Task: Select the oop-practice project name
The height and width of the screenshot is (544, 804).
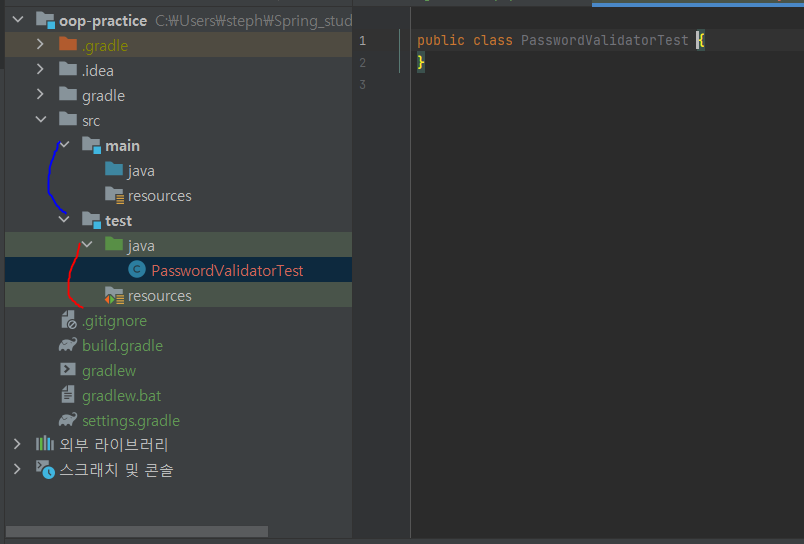Action: (x=103, y=21)
